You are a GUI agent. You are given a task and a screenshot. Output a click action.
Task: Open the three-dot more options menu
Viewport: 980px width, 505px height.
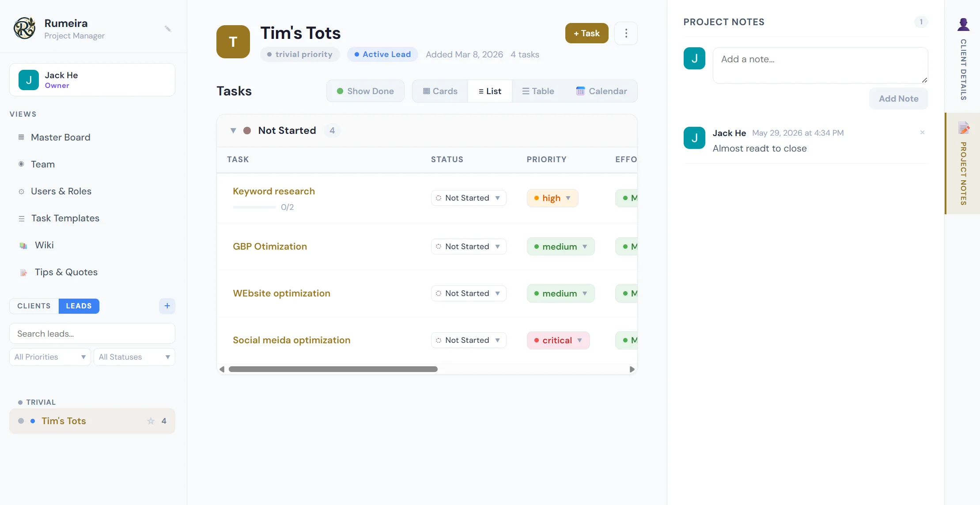[626, 33]
